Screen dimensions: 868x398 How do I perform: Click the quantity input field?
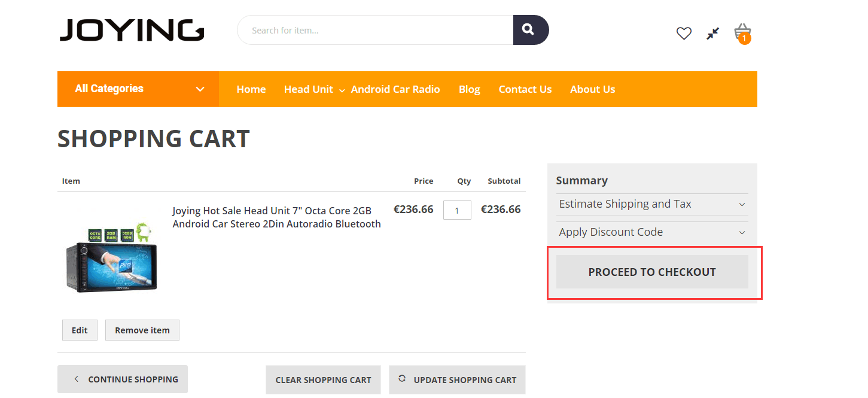click(x=457, y=210)
